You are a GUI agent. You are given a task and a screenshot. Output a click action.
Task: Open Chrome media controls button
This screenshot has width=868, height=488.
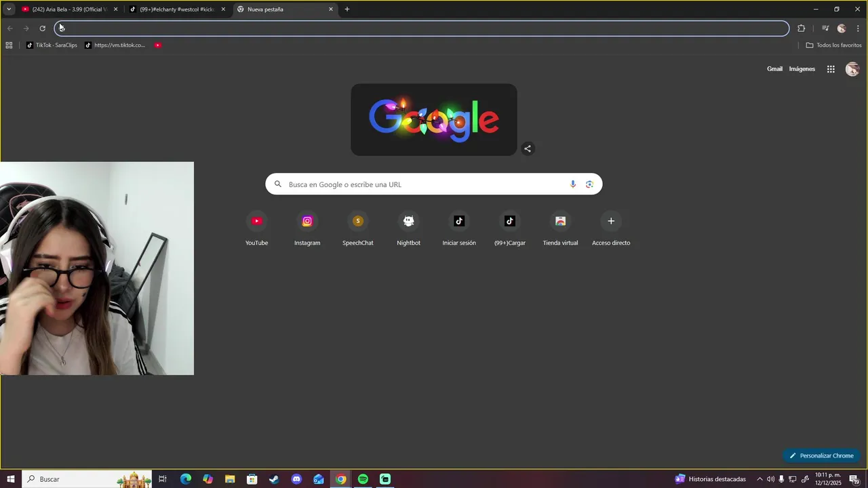pyautogui.click(x=825, y=28)
